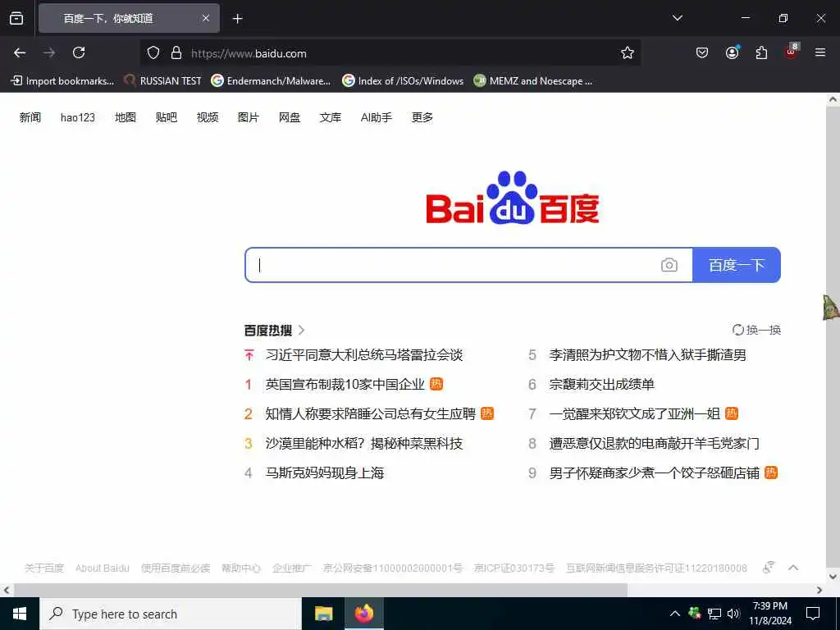Click the URL address bar
Screen dimensions: 840x630
391,53
